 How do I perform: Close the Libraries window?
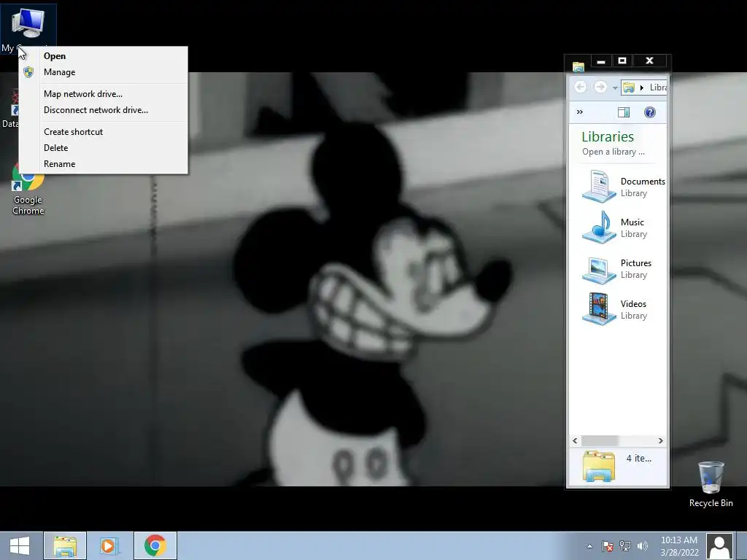tap(649, 61)
